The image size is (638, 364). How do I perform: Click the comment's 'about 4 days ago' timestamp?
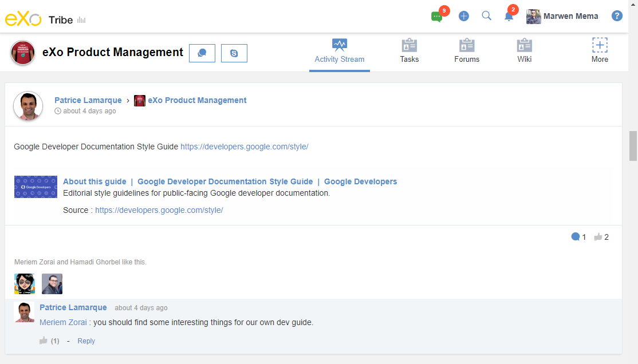[141, 308]
